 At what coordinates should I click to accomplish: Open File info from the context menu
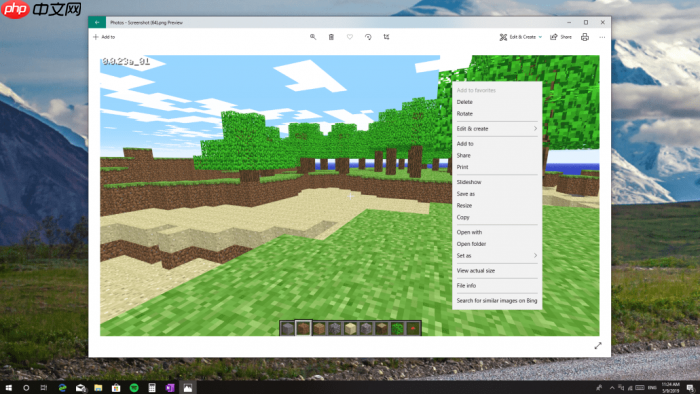point(497,286)
